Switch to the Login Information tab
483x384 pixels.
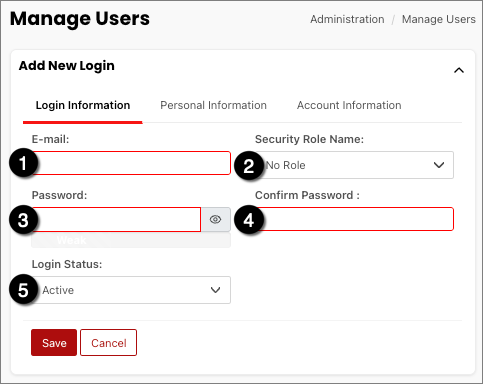83,105
